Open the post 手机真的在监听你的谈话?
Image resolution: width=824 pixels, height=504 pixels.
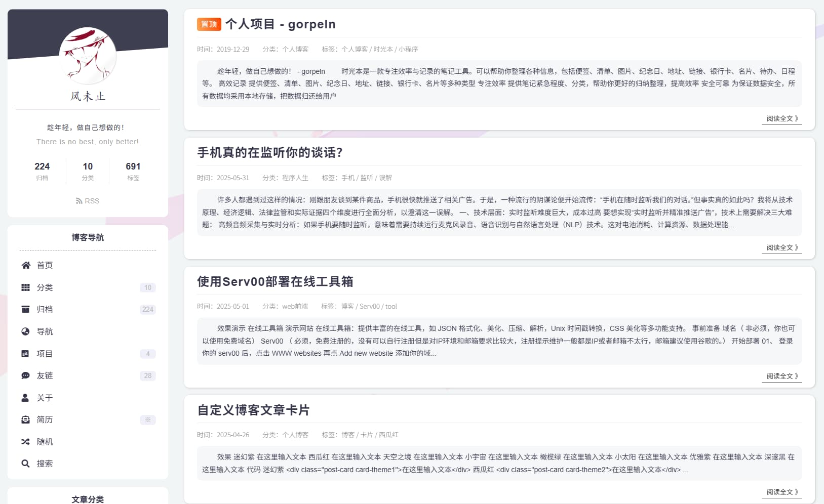tap(269, 153)
